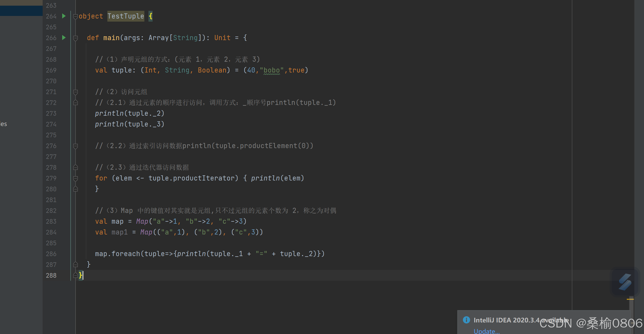This screenshot has width=644, height=334.
Task: Select highlighted item in left project panel
Action: [21, 11]
